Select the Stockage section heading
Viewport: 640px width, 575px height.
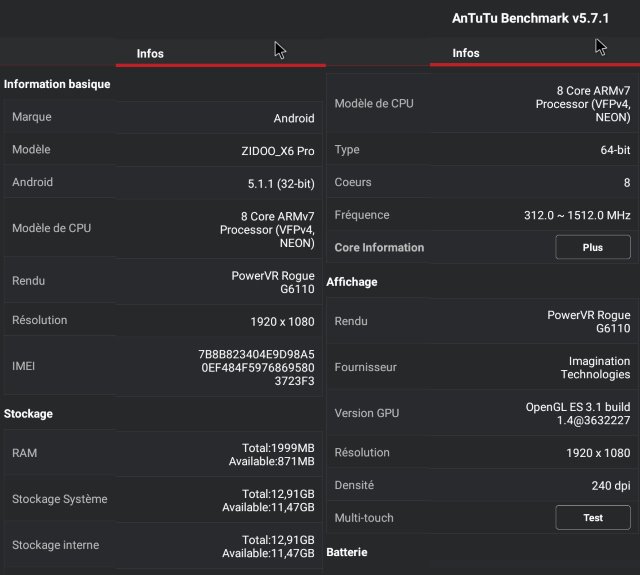(x=28, y=413)
